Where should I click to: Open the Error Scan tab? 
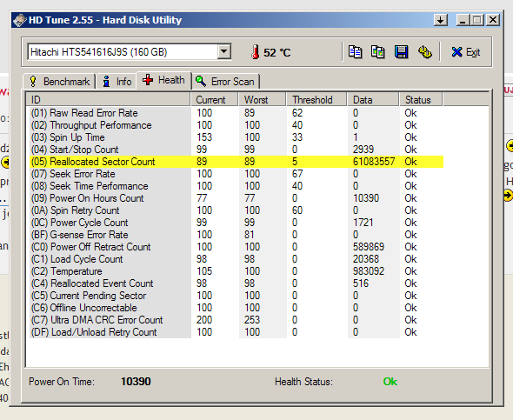tap(225, 82)
